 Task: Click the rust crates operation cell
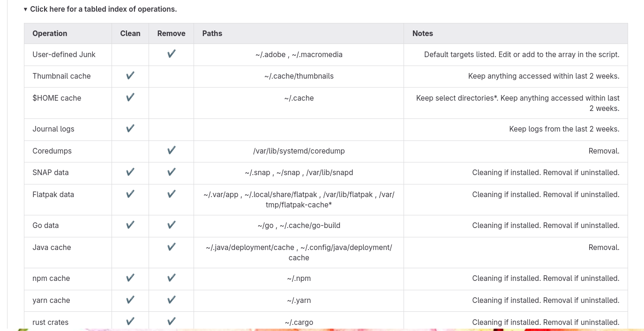68,321
